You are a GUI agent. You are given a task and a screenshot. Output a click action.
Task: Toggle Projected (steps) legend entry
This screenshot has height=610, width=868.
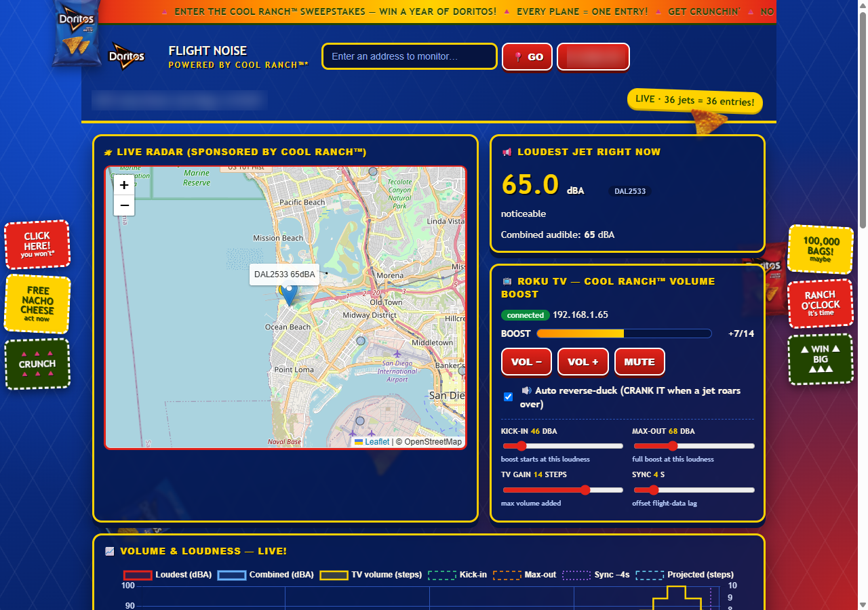click(x=685, y=575)
